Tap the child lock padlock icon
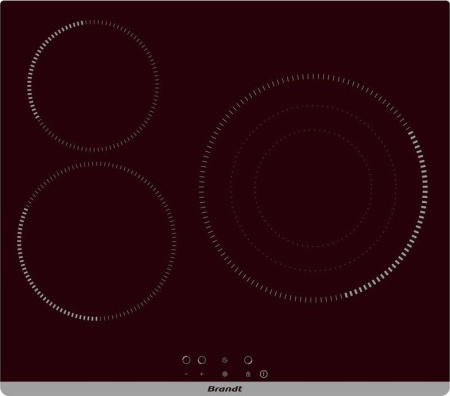450x396 pixels. coord(248,374)
